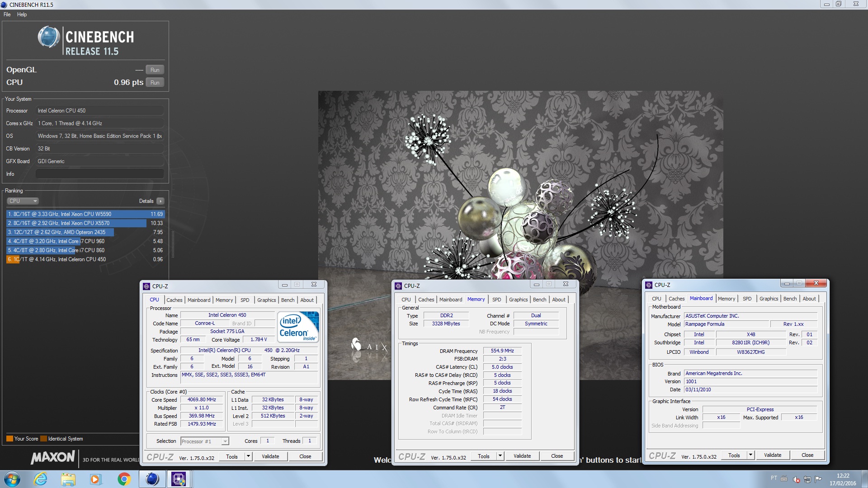Viewport: 868px width, 488px height.
Task: Expand the Tools arrow in the Mainboard window
Action: click(750, 455)
